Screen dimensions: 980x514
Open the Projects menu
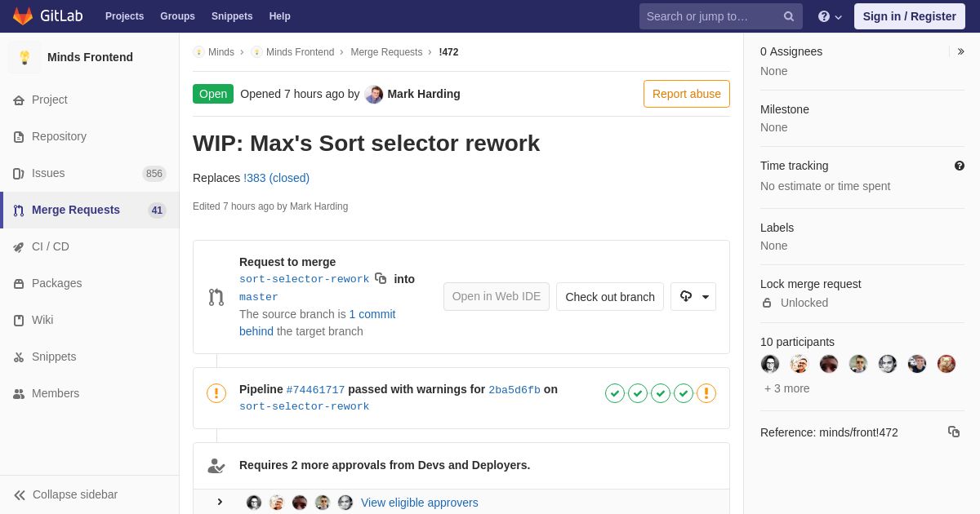point(124,16)
